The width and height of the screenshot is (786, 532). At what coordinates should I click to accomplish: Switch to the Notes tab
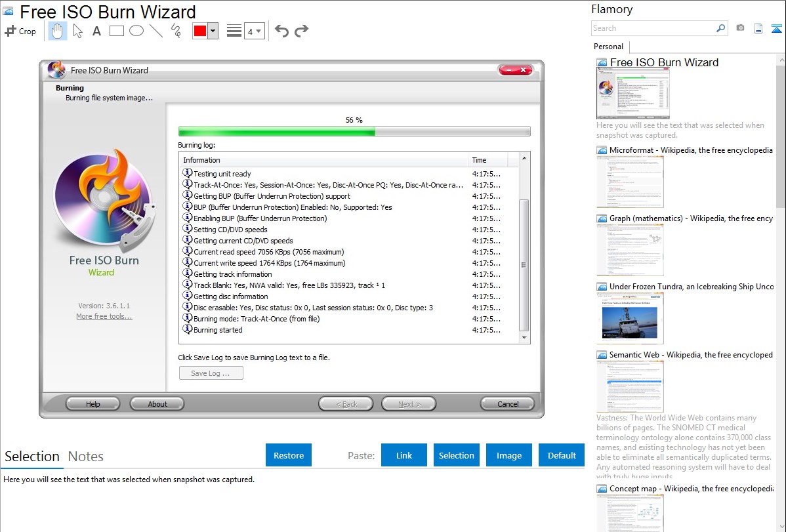click(x=86, y=457)
